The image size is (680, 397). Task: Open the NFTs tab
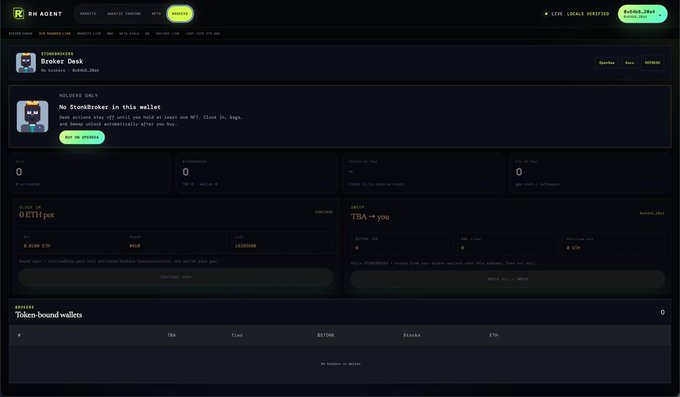[156, 14]
